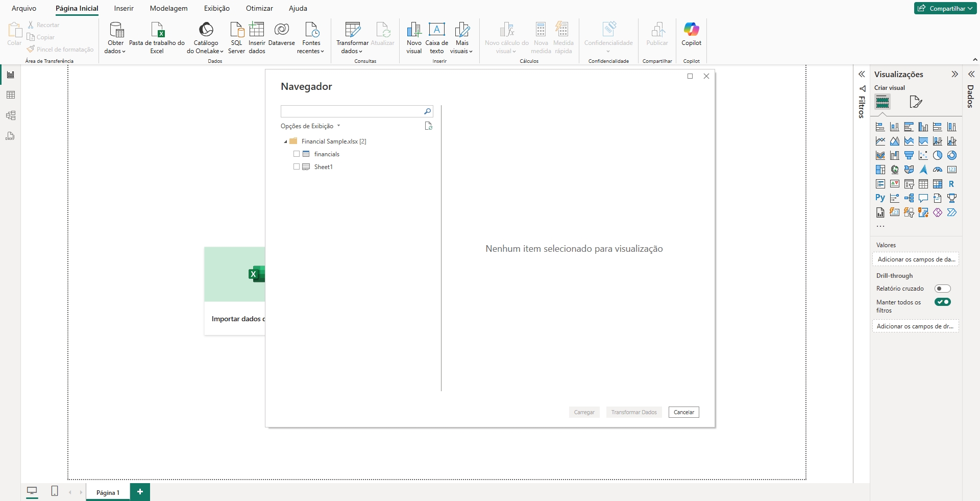The width and height of the screenshot is (980, 501).
Task: Check the financials table checkbox
Action: (297, 154)
